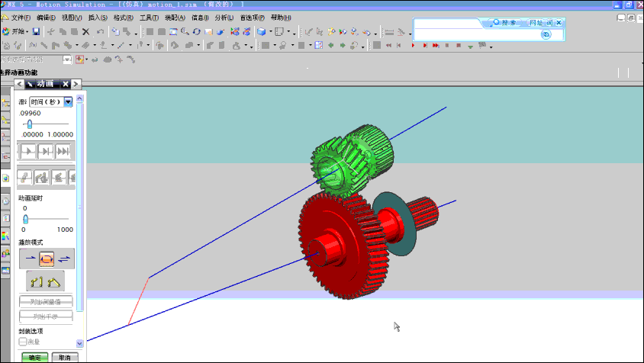
Task: Click the animation time slider handle
Action: (x=30, y=124)
